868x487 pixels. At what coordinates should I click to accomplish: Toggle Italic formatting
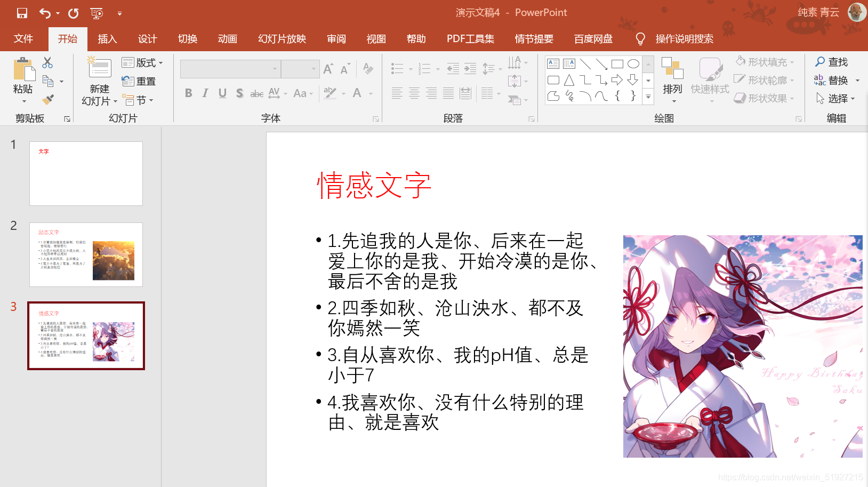point(205,93)
